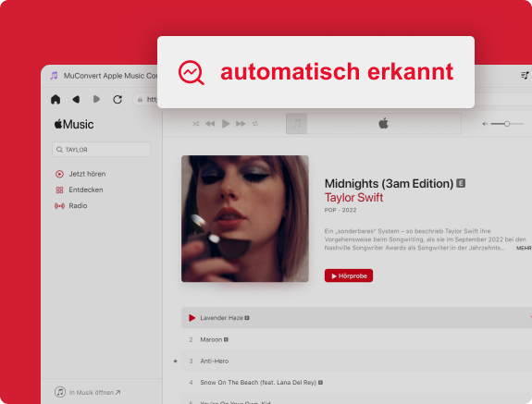Viewport: 532px width, 404px height.
Task: Click the Hörprobe preview button
Action: click(349, 275)
